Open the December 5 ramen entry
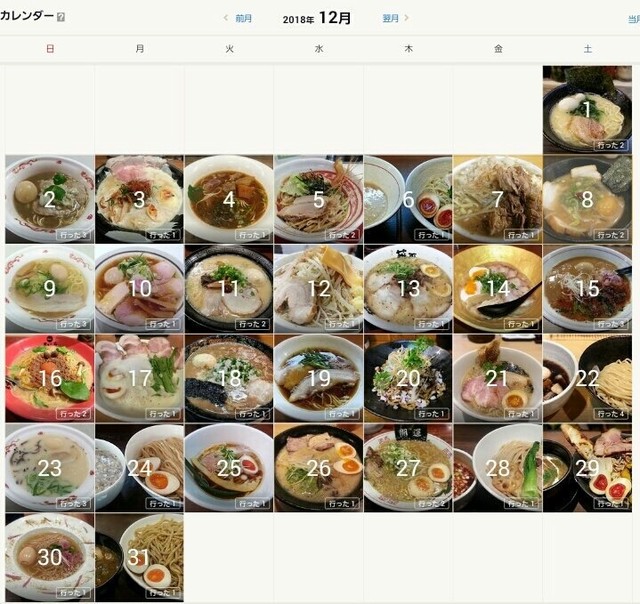This screenshot has width=640, height=604. 318,199
